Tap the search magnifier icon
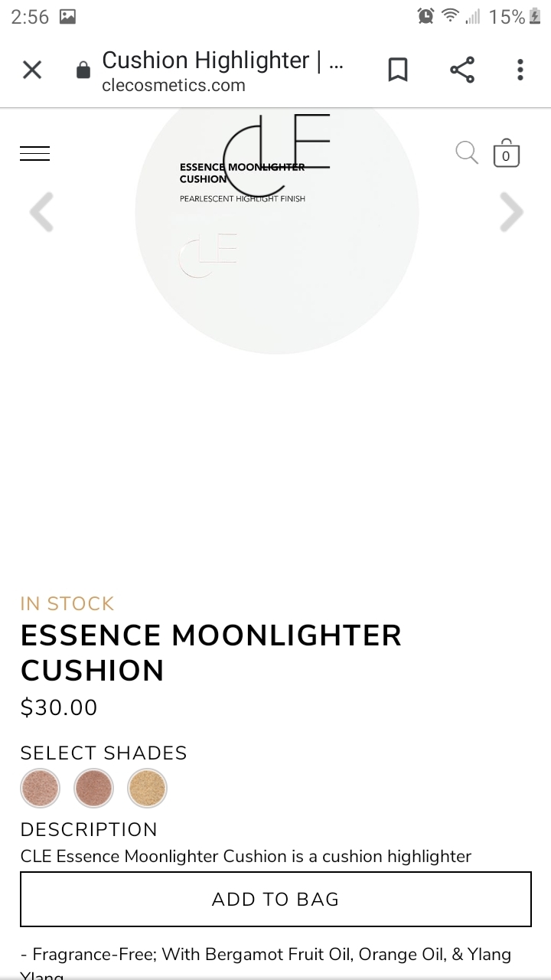 pos(466,152)
